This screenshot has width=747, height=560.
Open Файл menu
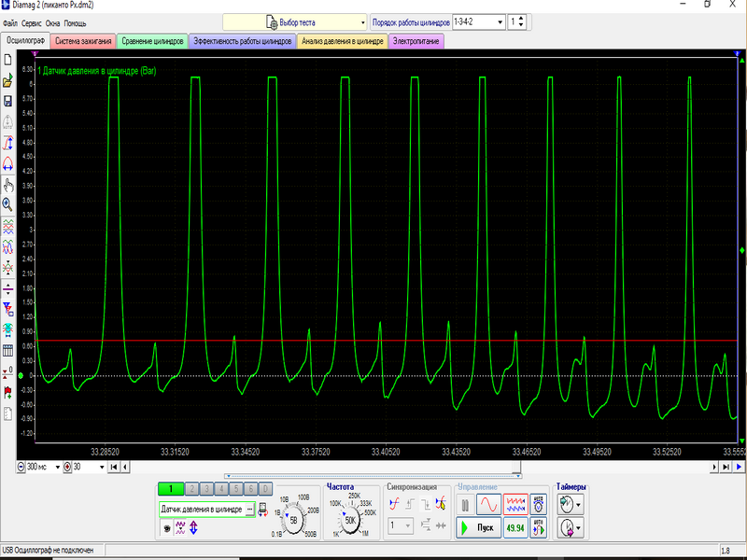[10, 22]
